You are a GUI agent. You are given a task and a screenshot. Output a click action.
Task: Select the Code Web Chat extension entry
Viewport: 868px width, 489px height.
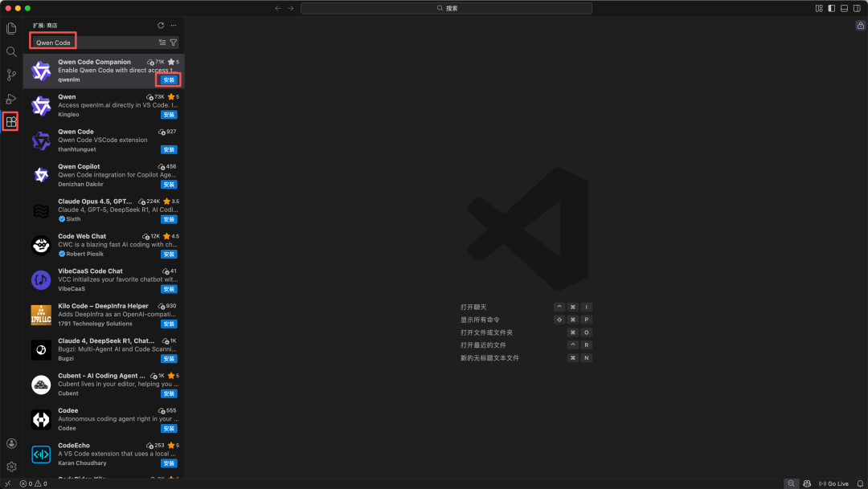click(x=103, y=245)
